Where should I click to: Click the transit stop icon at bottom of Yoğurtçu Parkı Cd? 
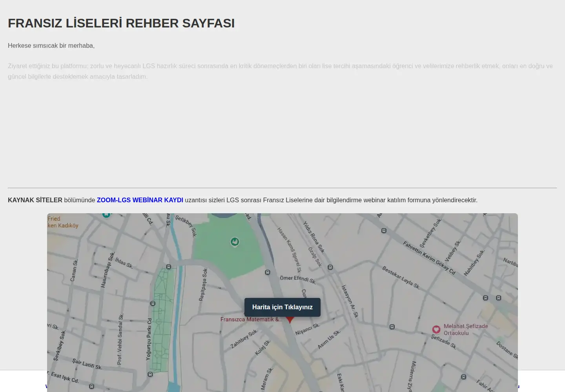150,374
